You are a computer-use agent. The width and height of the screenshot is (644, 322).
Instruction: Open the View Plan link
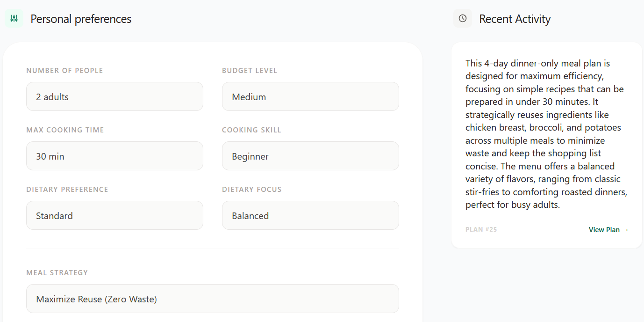(608, 230)
